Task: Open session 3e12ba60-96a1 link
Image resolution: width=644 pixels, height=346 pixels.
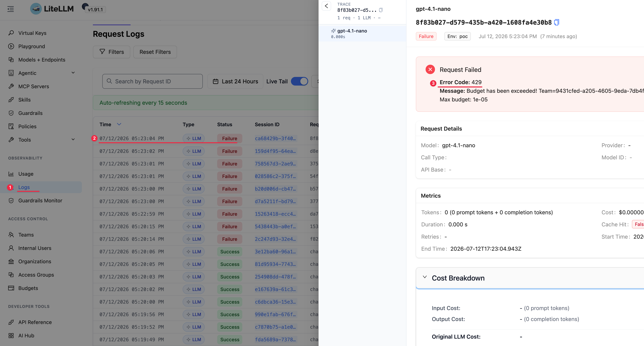Action: click(276, 252)
